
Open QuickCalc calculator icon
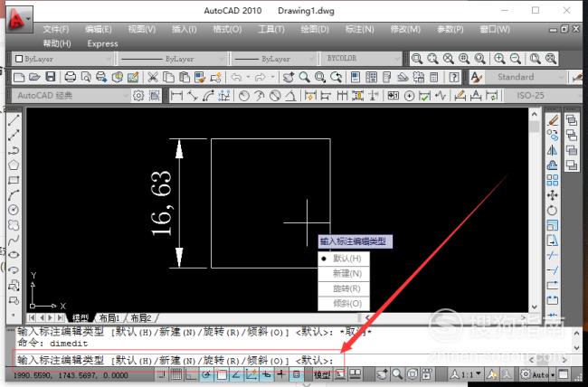[434, 77]
